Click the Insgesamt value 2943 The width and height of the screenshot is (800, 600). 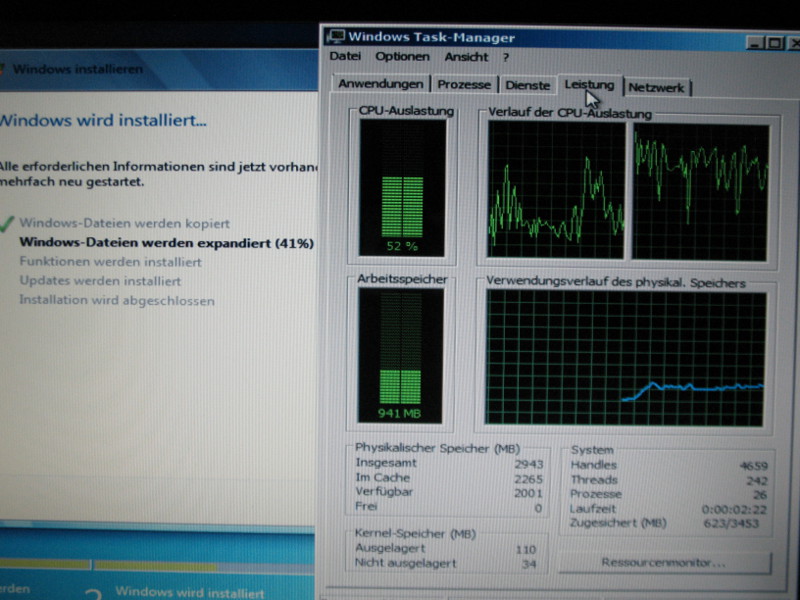[529, 464]
